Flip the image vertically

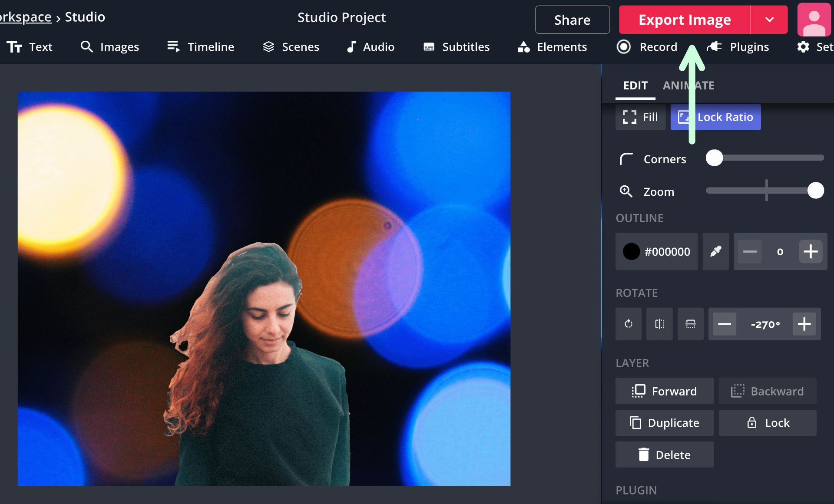pos(690,324)
